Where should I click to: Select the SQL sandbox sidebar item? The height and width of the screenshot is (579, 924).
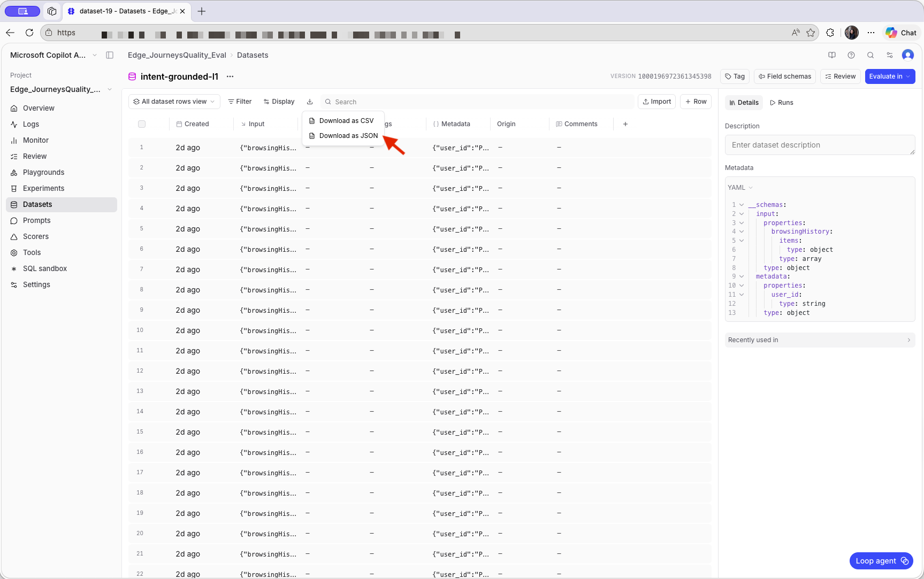click(x=45, y=268)
